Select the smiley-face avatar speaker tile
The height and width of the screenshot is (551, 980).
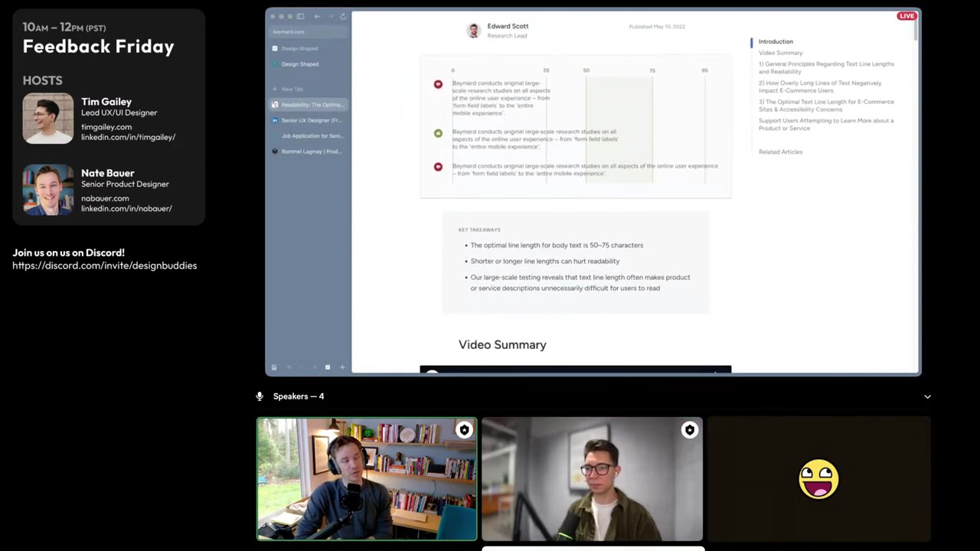pyautogui.click(x=818, y=479)
